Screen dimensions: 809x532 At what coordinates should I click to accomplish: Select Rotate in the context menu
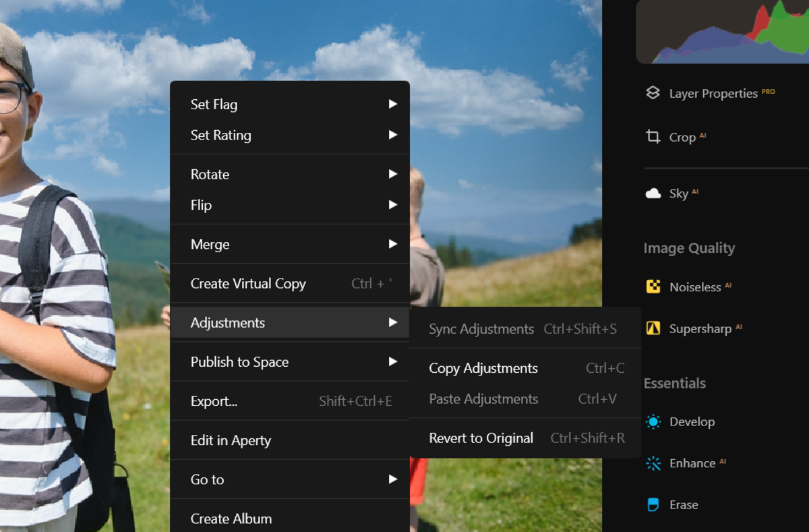click(x=290, y=175)
